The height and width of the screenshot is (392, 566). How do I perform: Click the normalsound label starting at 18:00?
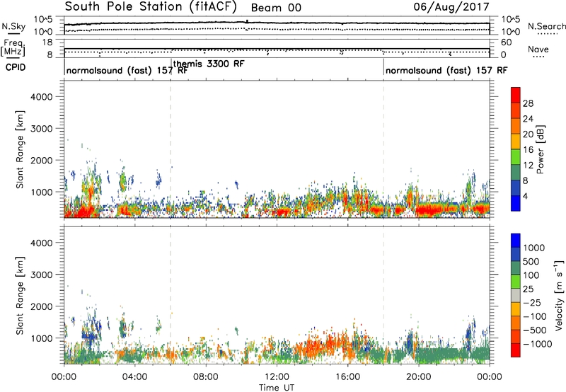(x=446, y=70)
